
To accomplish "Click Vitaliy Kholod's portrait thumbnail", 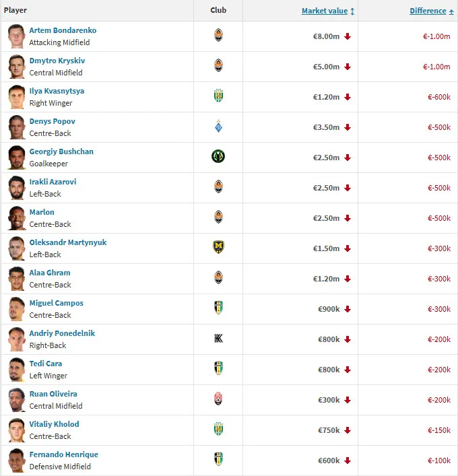I will [x=16, y=430].
